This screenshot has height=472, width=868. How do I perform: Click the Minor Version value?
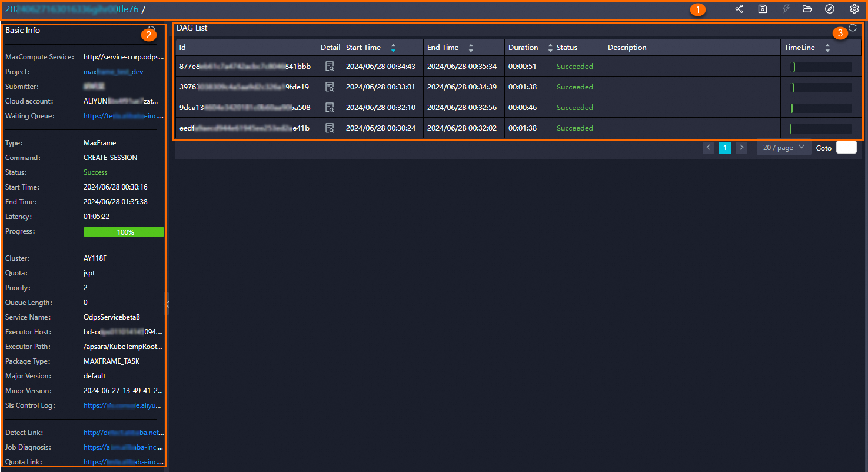(x=124, y=391)
